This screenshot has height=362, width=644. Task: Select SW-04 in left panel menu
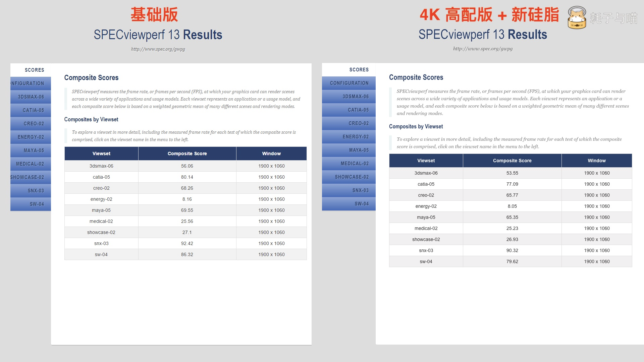coord(31,204)
